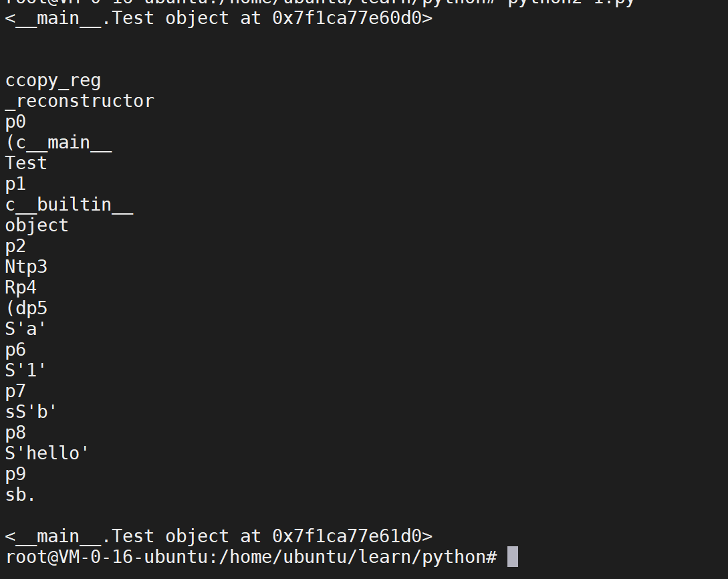Image resolution: width=728 pixels, height=579 pixels.
Task: Click the final sb. line
Action: pos(21,495)
